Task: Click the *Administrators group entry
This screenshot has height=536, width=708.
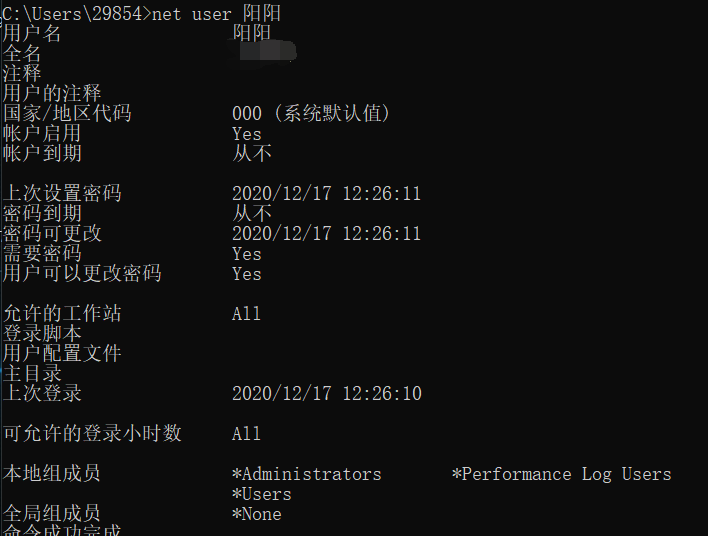Action: (x=307, y=474)
